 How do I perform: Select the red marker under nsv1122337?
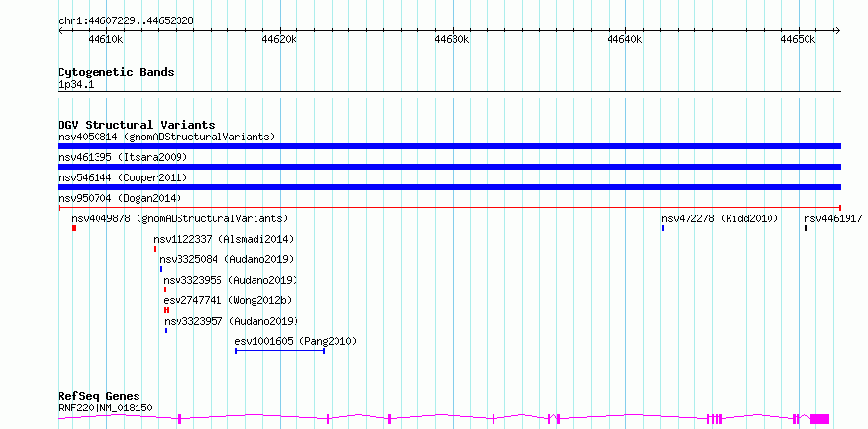coord(155,249)
